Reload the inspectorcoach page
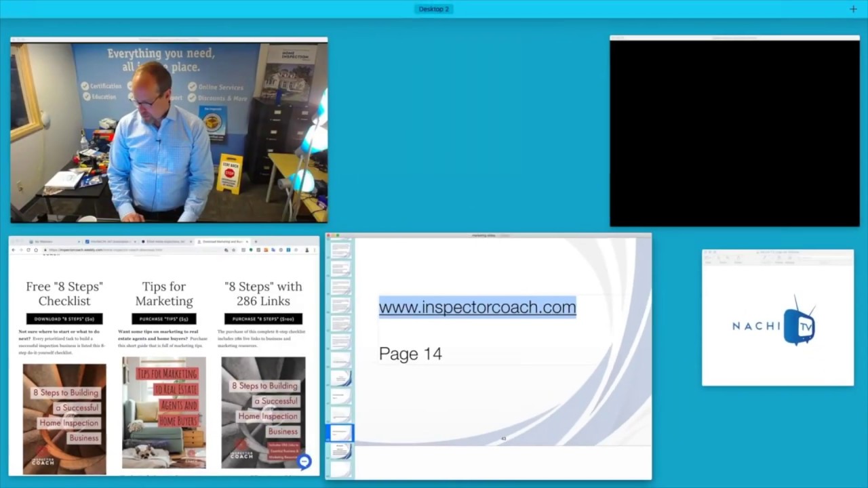Screen dimensions: 868x488 pyautogui.click(x=28, y=250)
